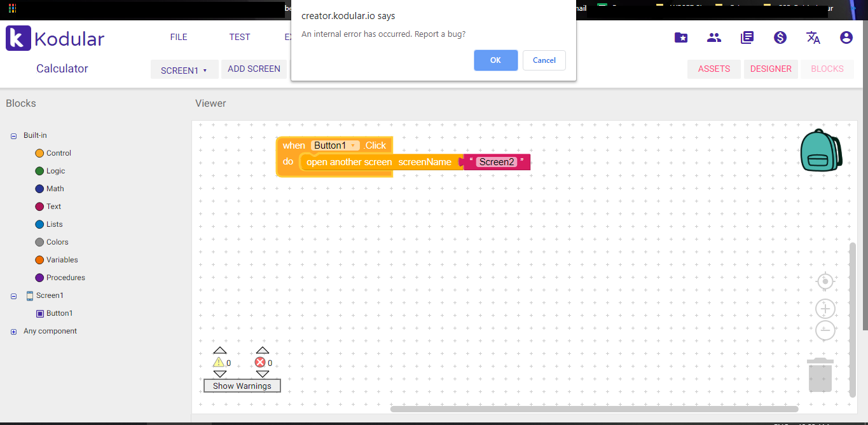Click the Show Warnings button
This screenshot has height=425, width=868.
click(242, 386)
